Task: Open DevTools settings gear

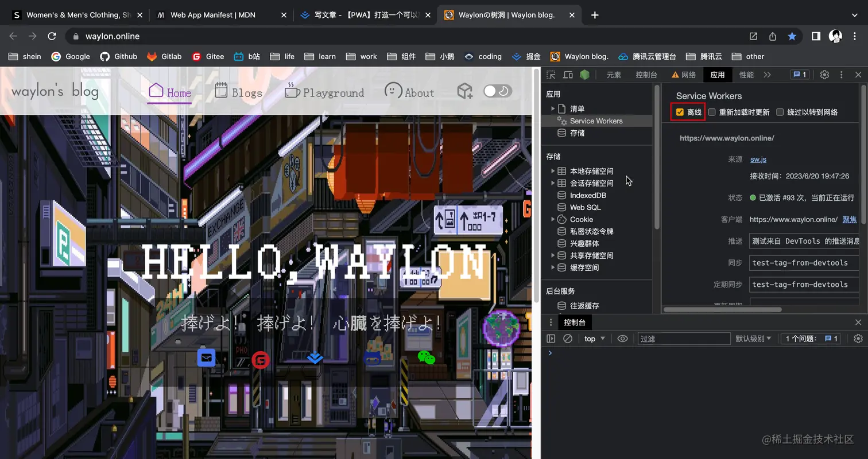Action: [x=824, y=75]
